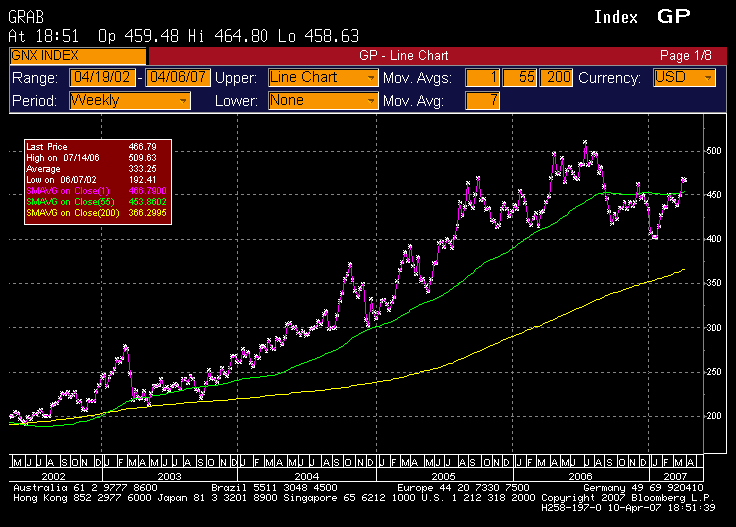Click the moving average field with 55
This screenshot has height=527, width=736.
pos(519,77)
